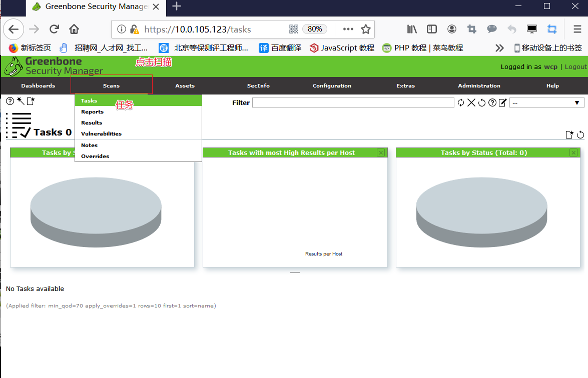Image resolution: width=588 pixels, height=378 pixels.
Task: Go back with browser back arrow
Action: pyautogui.click(x=14, y=29)
